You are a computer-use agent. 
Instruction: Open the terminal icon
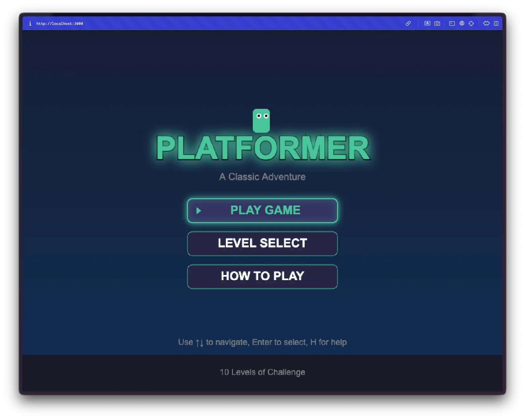click(452, 24)
